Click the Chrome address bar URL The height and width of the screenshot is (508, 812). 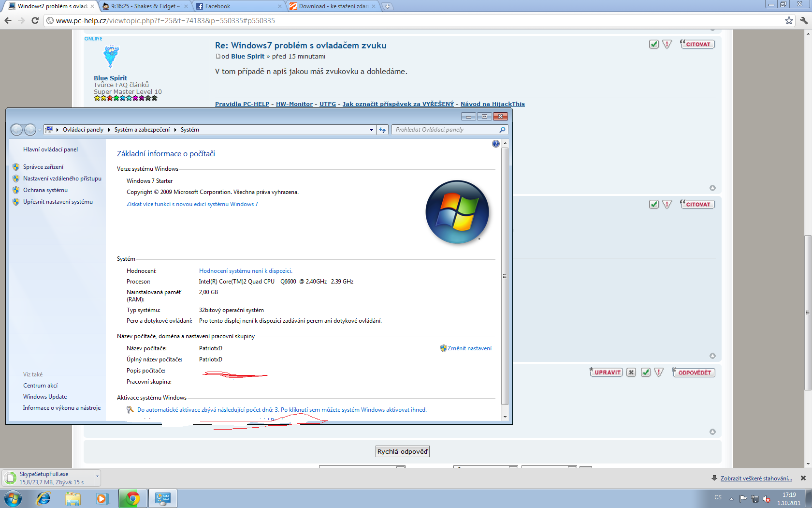pyautogui.click(x=165, y=21)
